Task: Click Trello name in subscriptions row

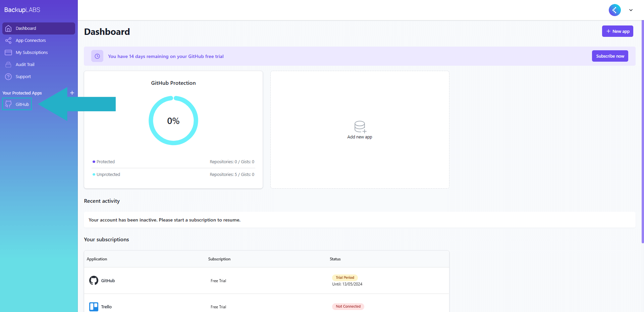Action: tap(106, 307)
